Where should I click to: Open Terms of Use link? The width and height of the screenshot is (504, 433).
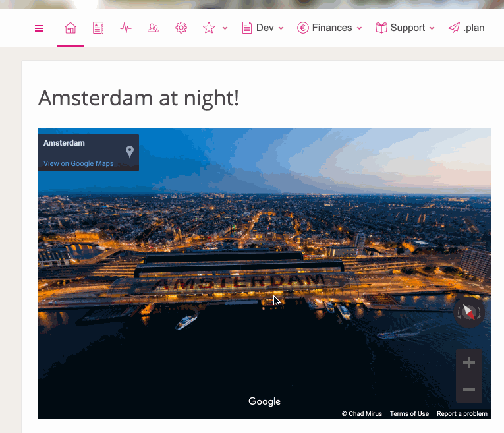409,414
